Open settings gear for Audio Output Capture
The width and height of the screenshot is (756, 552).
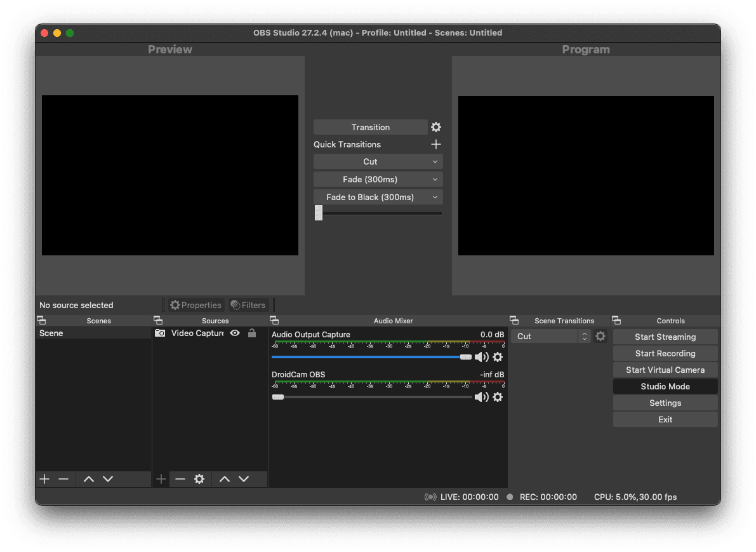(498, 357)
